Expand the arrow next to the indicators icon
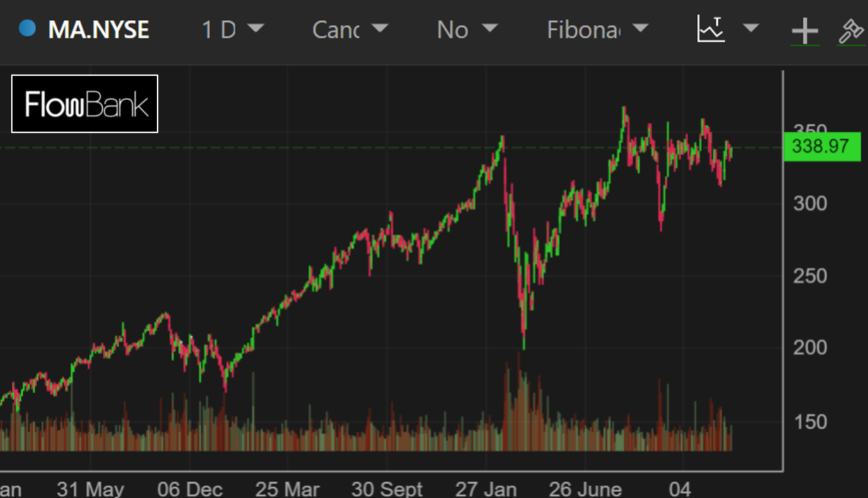 click(750, 29)
